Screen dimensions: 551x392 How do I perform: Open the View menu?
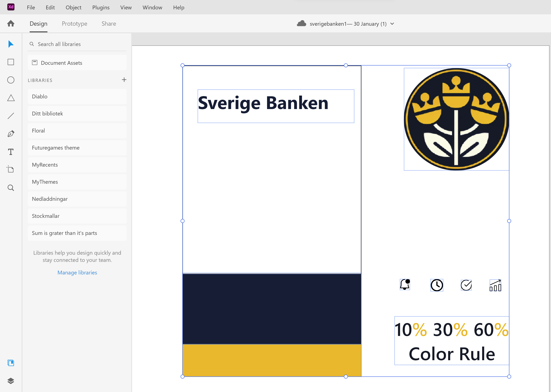[x=126, y=8]
